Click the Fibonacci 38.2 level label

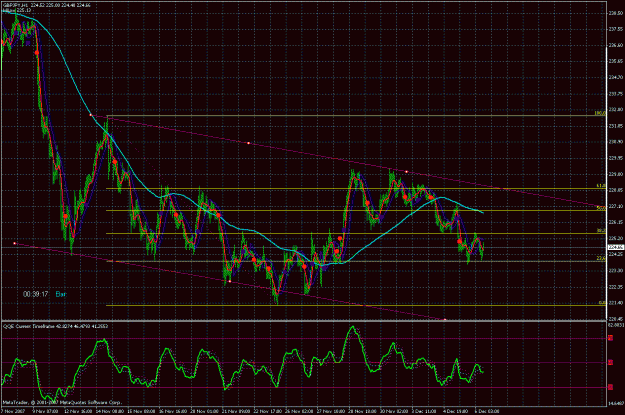click(601, 231)
